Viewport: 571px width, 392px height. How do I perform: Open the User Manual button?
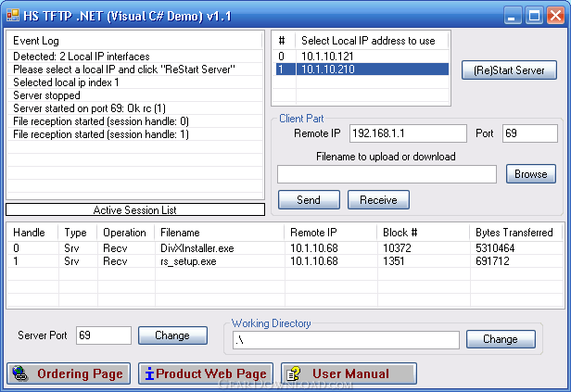pos(349,373)
